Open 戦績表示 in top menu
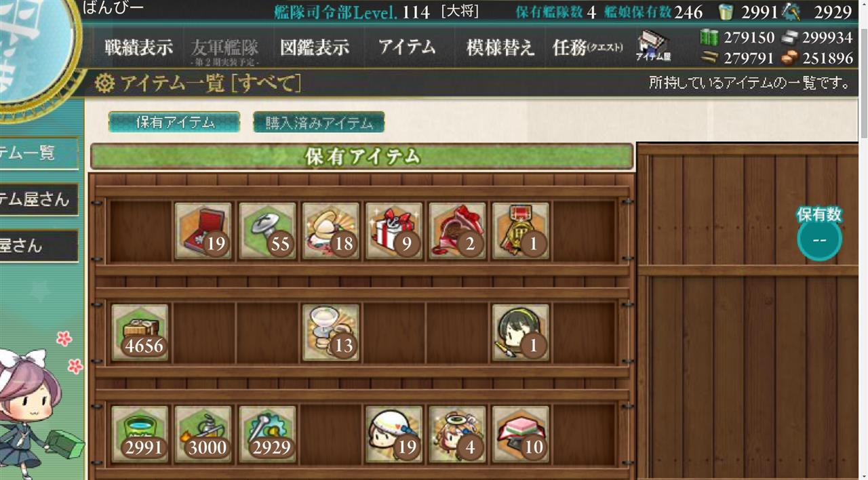The image size is (868, 480). [138, 48]
